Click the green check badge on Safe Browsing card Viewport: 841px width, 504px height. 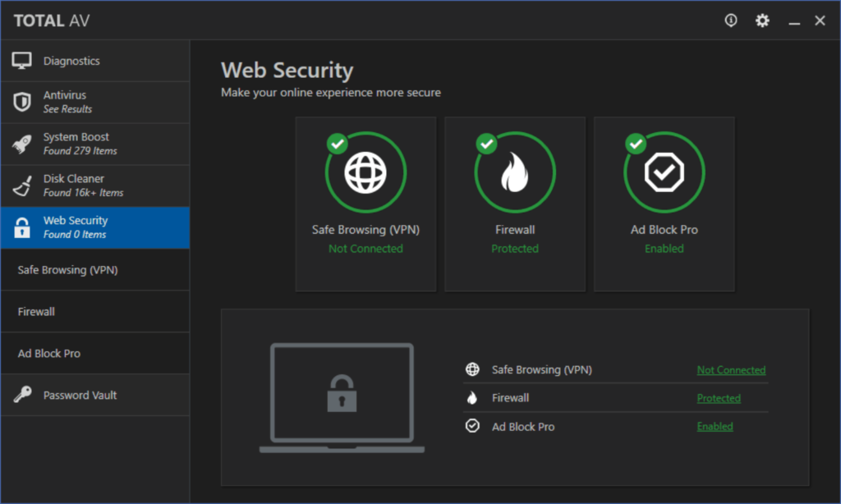click(338, 144)
